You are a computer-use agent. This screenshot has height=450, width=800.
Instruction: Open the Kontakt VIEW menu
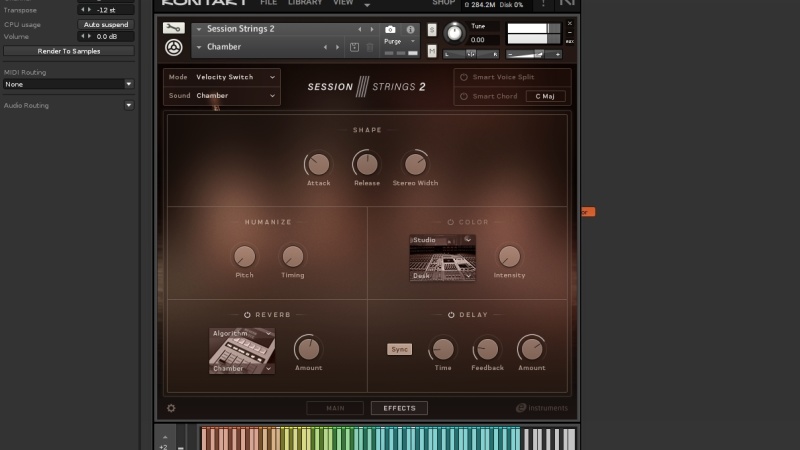pyautogui.click(x=343, y=3)
